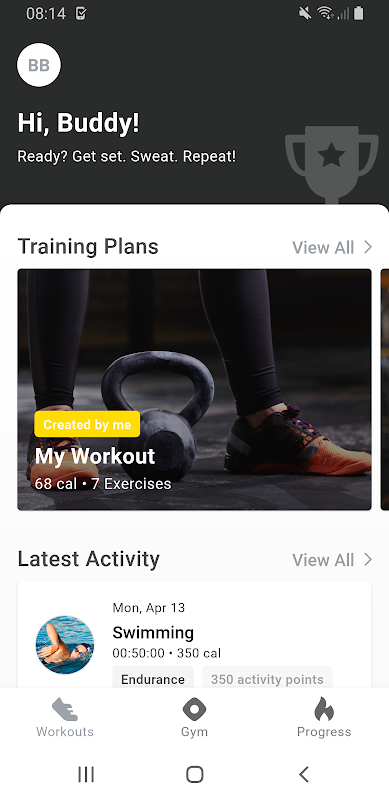
Task: Open the Gym location icon
Action: tap(194, 709)
